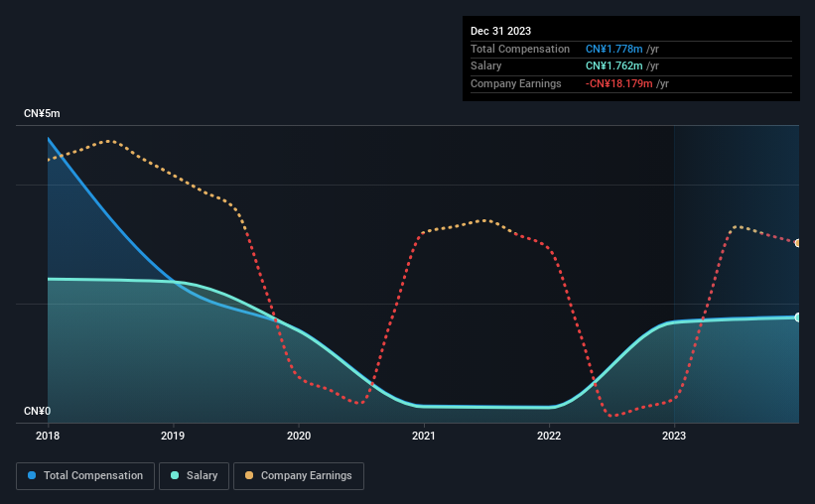Image resolution: width=815 pixels, height=504 pixels.
Task: Click the teal Salary legend dot
Action: [x=175, y=475]
